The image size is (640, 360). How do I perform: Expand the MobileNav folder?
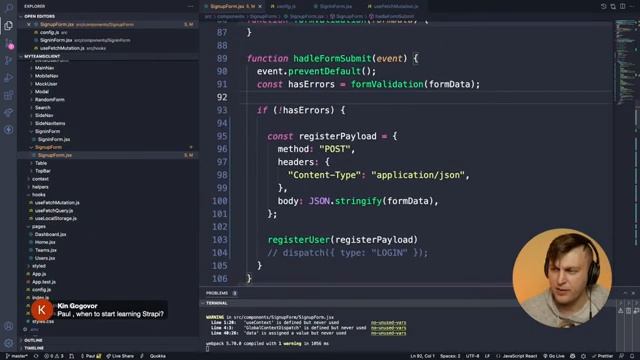tap(46, 76)
